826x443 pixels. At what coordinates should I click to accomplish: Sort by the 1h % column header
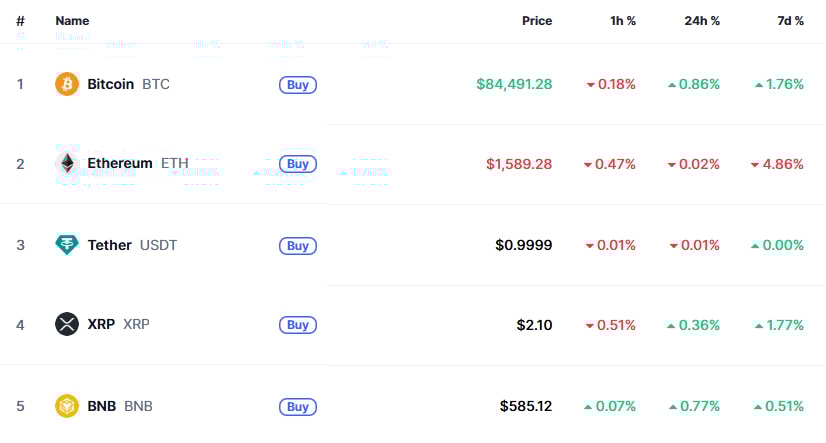[623, 20]
